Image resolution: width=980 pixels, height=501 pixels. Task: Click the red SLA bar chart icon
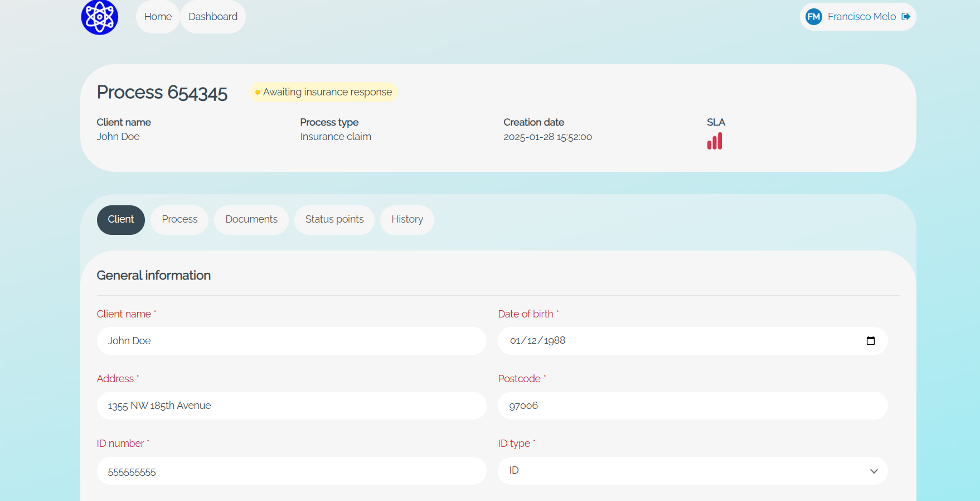[714, 141]
